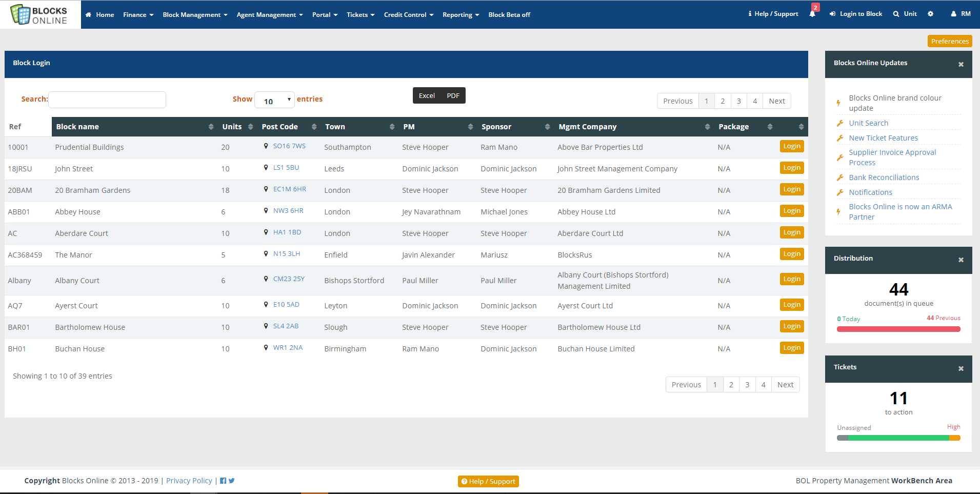Click the map pin beside LS1 5BU
This screenshot has width=980, height=494.
point(266,168)
